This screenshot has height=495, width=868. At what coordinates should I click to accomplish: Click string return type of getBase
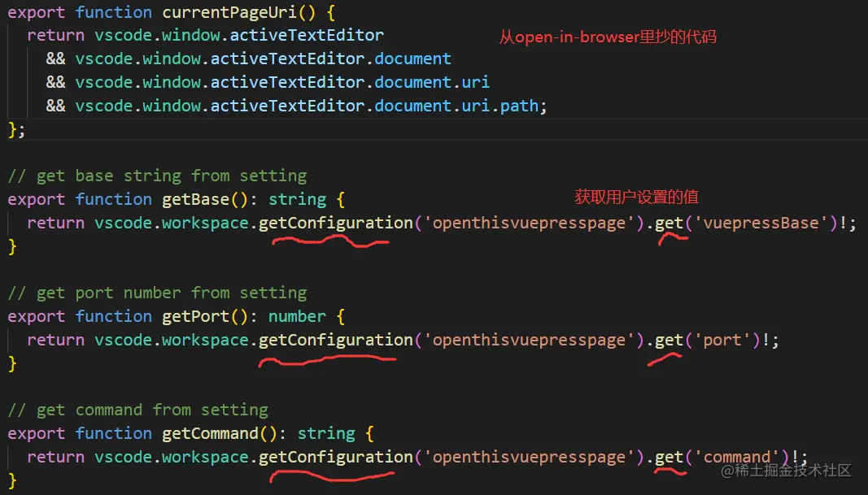297,199
